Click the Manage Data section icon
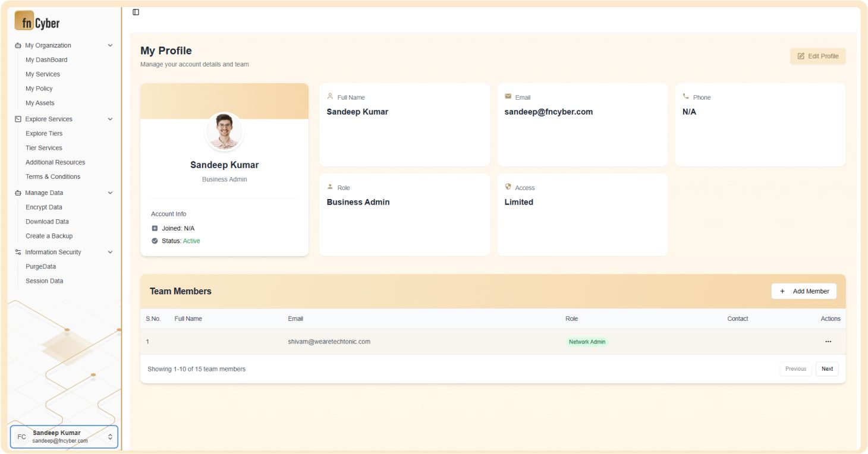This screenshot has width=868, height=454. coord(18,193)
